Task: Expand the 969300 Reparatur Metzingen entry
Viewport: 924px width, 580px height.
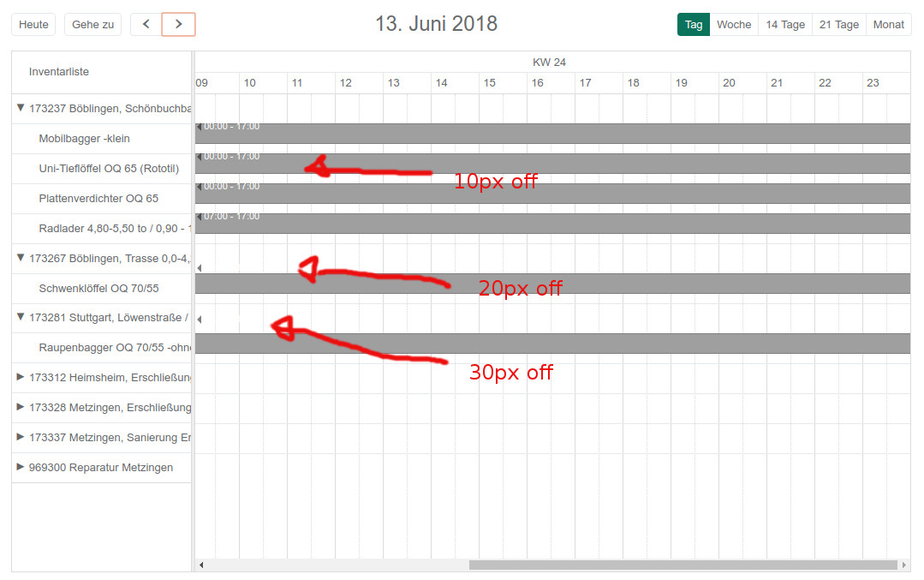Action: 20,467
